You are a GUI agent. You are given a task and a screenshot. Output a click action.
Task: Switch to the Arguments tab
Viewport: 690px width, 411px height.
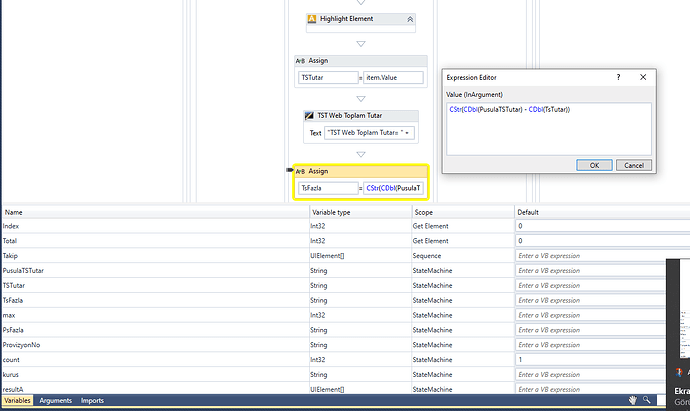click(55, 400)
